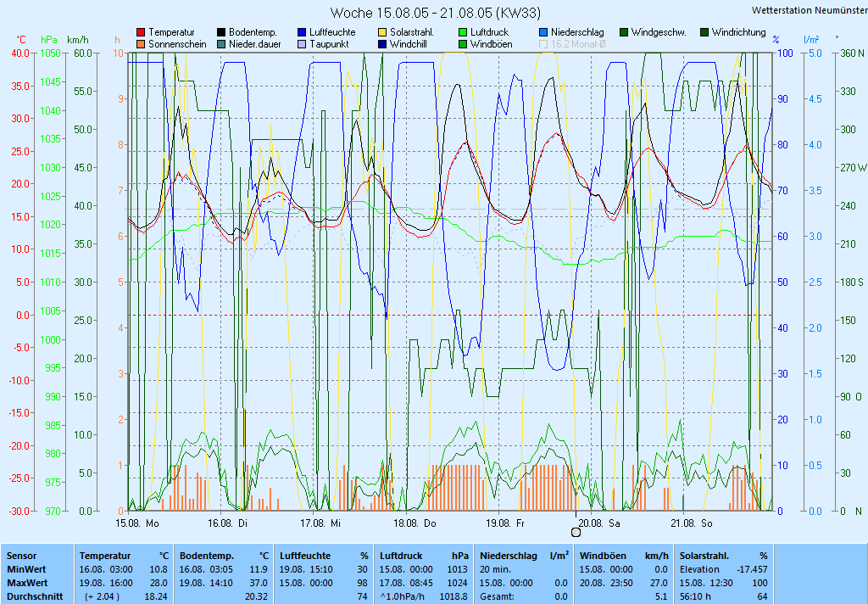
Task: Click the ^1.0hPa/h pressure trend text
Action: tap(402, 597)
